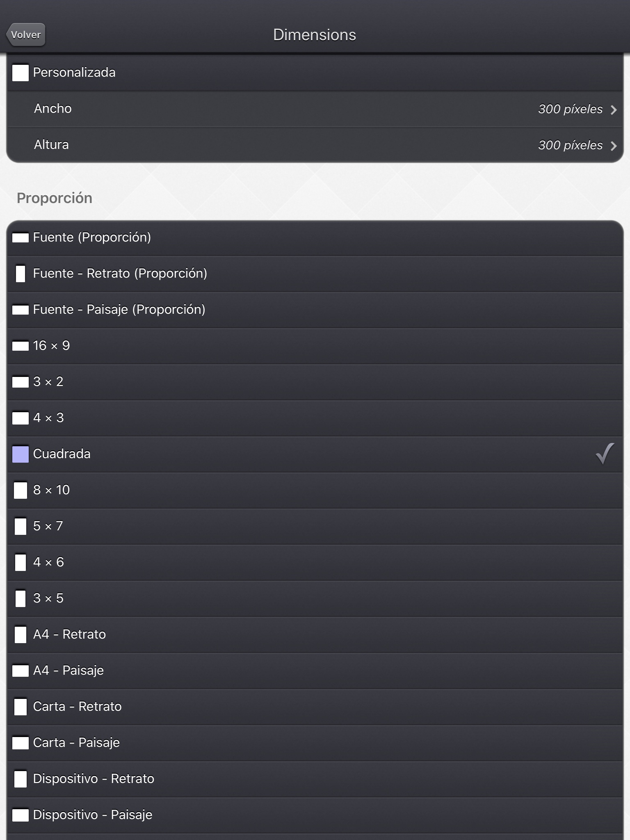The image size is (630, 840).
Task: Click the Dispositivo - Retrato shape icon
Action: (21, 779)
